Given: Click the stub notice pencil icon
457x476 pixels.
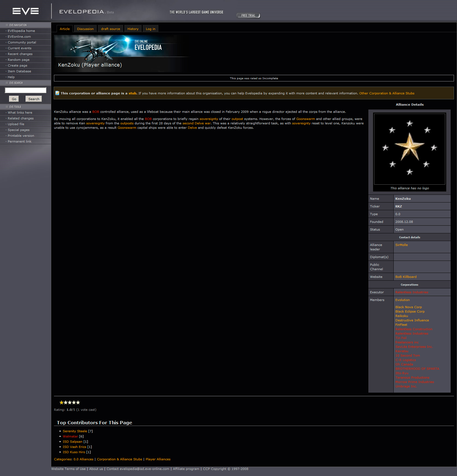Looking at the screenshot, I should click(57, 93).
